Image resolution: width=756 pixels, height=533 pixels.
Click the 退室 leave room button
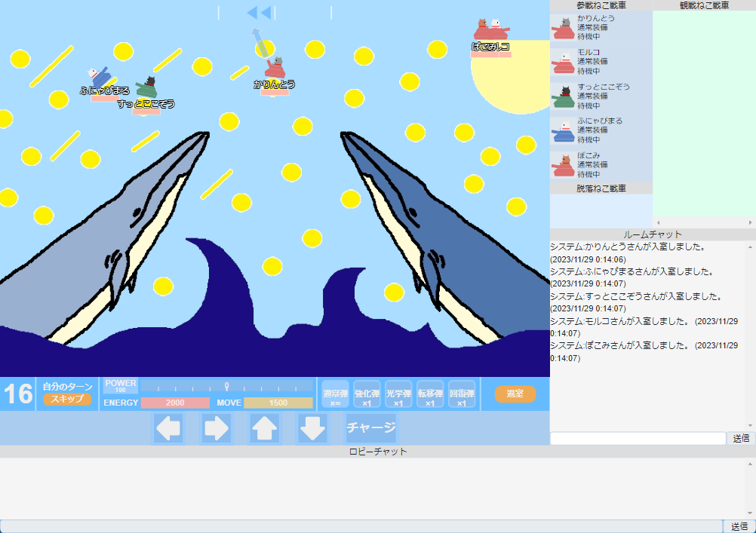pos(515,394)
